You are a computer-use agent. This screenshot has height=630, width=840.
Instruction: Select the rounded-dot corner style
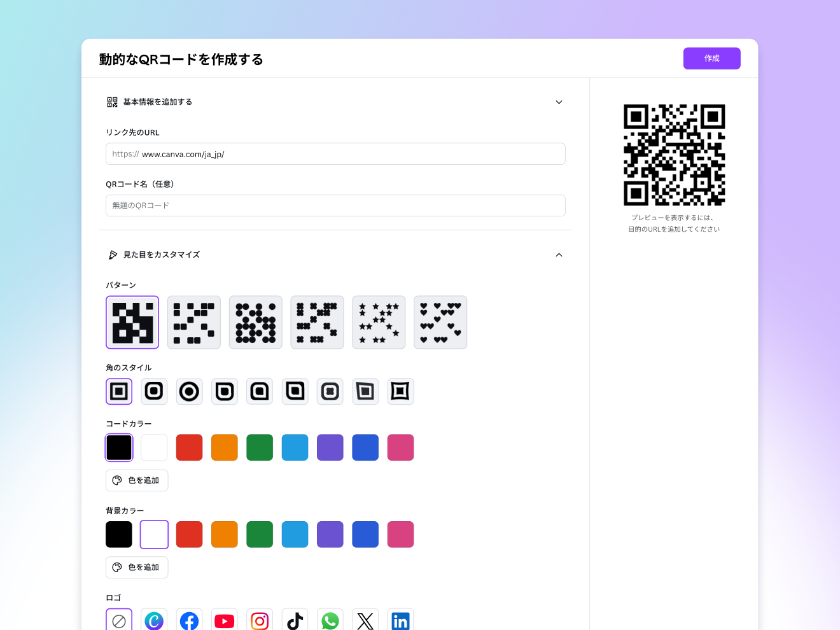[189, 391]
